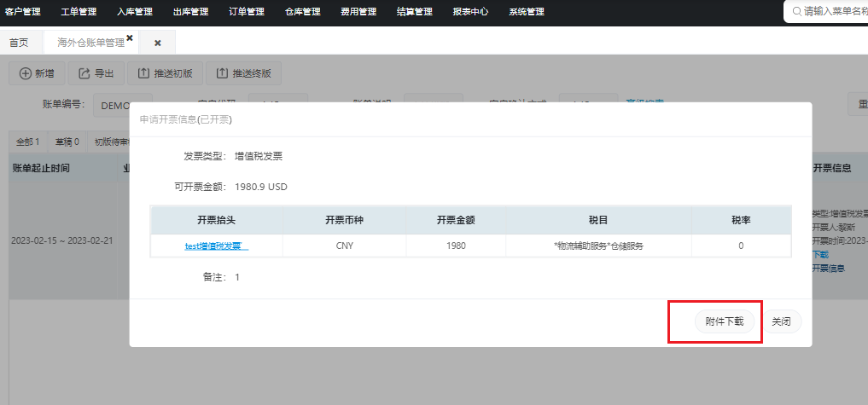This screenshot has width=868, height=405.
Task: Select the 海外仓账单管理 tab
Action: (90, 43)
